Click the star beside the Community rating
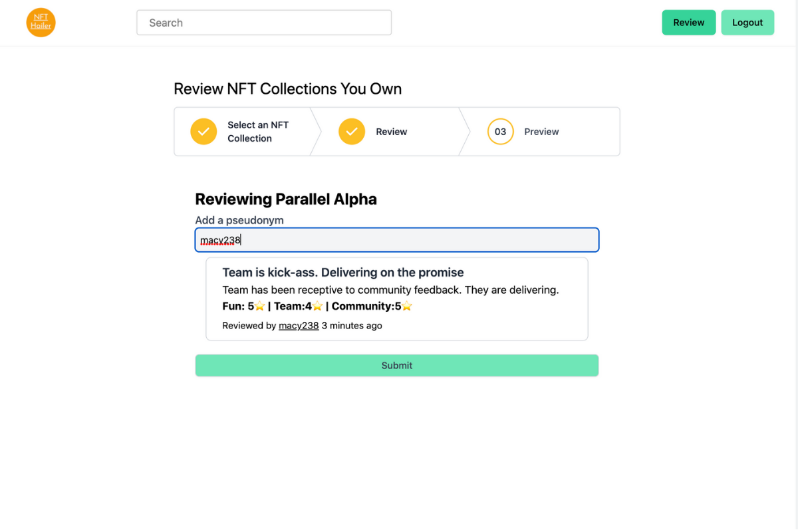 click(x=407, y=307)
